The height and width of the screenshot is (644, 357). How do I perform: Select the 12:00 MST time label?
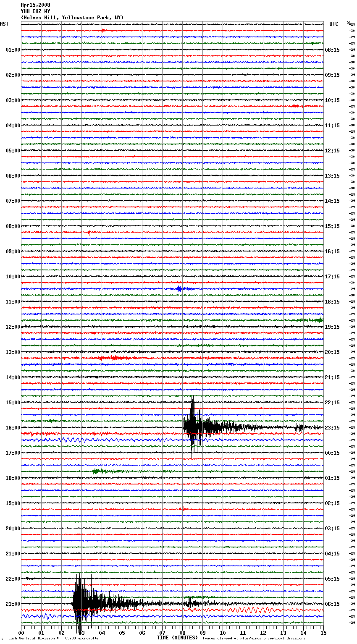[x=13, y=327]
